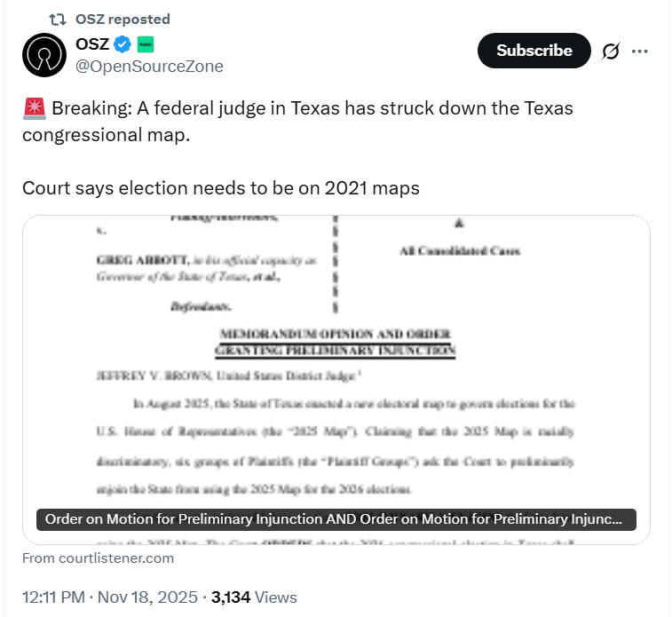672x617 pixels.
Task: Subscribe to OSZ
Action: coord(534,51)
